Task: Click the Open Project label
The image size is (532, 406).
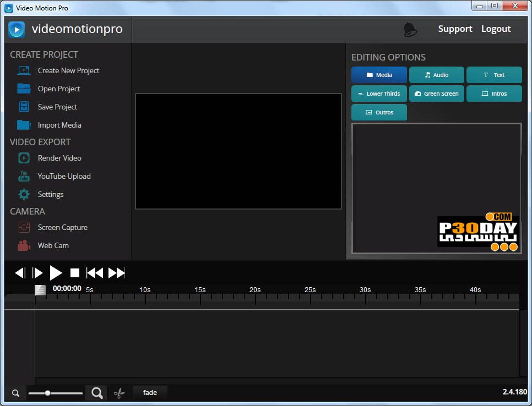Action: (59, 89)
